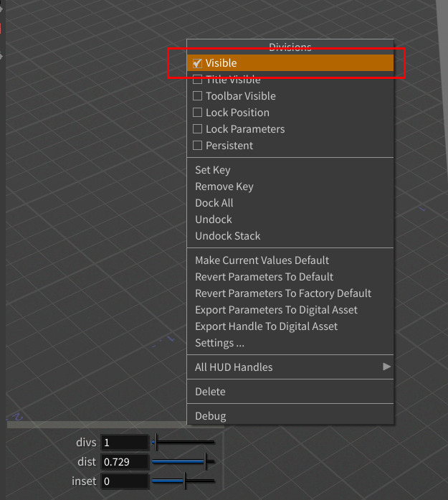
Task: Click the divs slider track
Action: tap(184, 443)
